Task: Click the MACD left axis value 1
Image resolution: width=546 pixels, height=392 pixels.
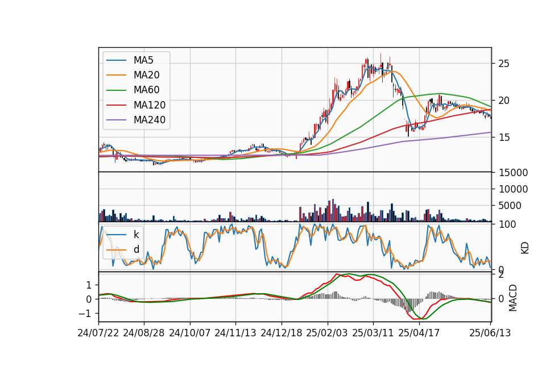Action: pyautogui.click(x=89, y=285)
